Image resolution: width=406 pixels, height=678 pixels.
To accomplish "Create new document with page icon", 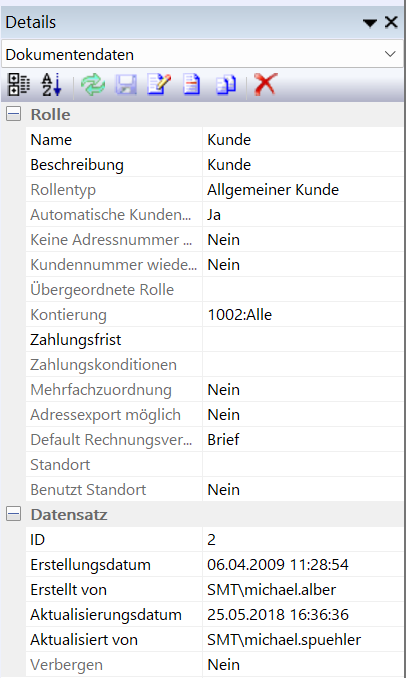I will coord(192,84).
